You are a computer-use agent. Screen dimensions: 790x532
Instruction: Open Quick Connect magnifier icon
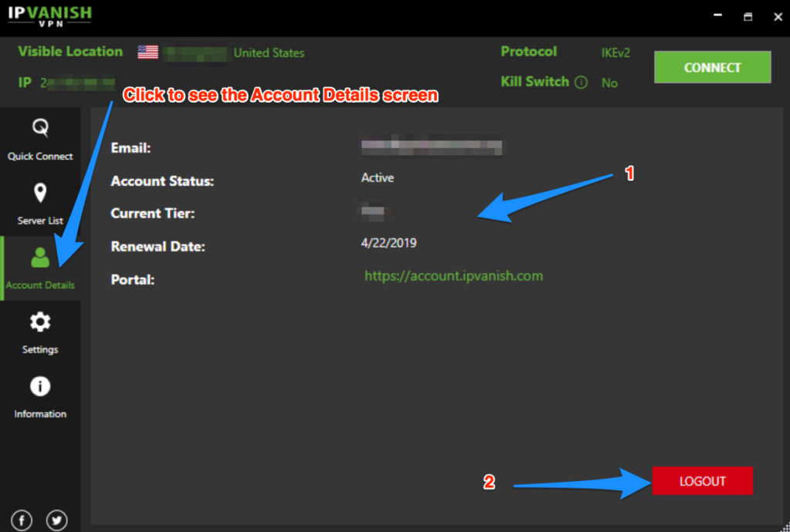[x=40, y=127]
